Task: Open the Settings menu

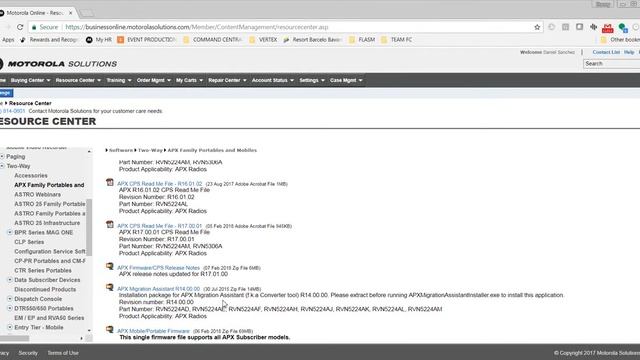Action: click(x=312, y=80)
